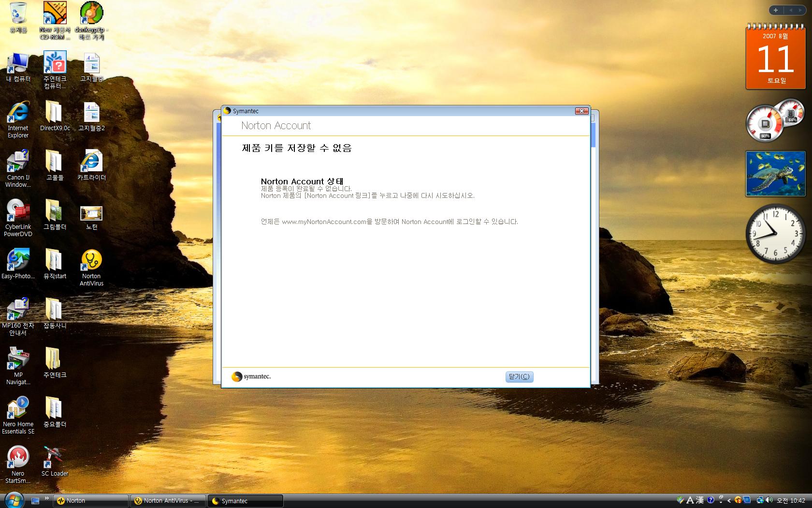
Task: Click the taskbar clock 오전 10:42
Action: 791,501
